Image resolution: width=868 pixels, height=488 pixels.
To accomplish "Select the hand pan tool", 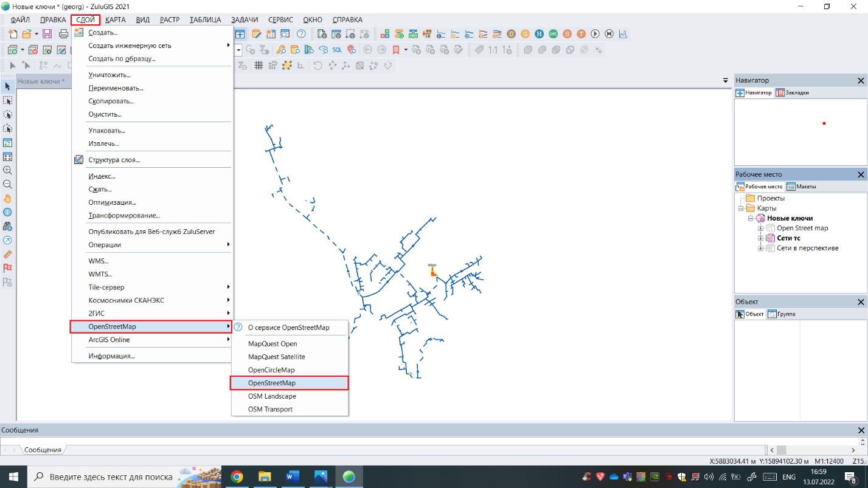I will [7, 199].
